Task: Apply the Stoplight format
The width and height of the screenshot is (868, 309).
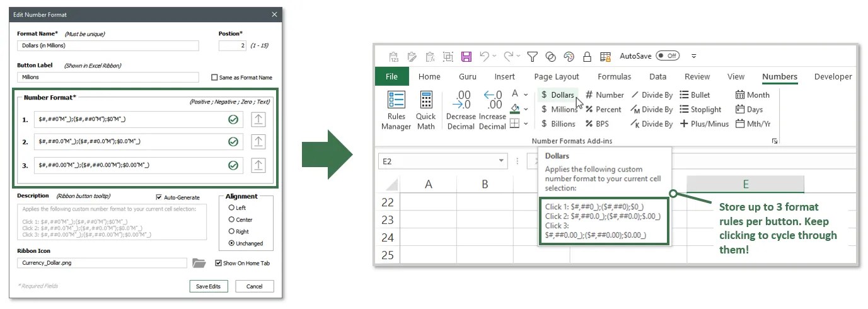Action: tap(700, 109)
